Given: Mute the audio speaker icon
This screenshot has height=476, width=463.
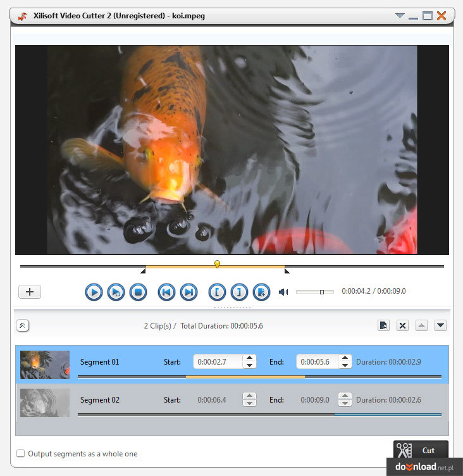Looking at the screenshot, I should 283,292.
